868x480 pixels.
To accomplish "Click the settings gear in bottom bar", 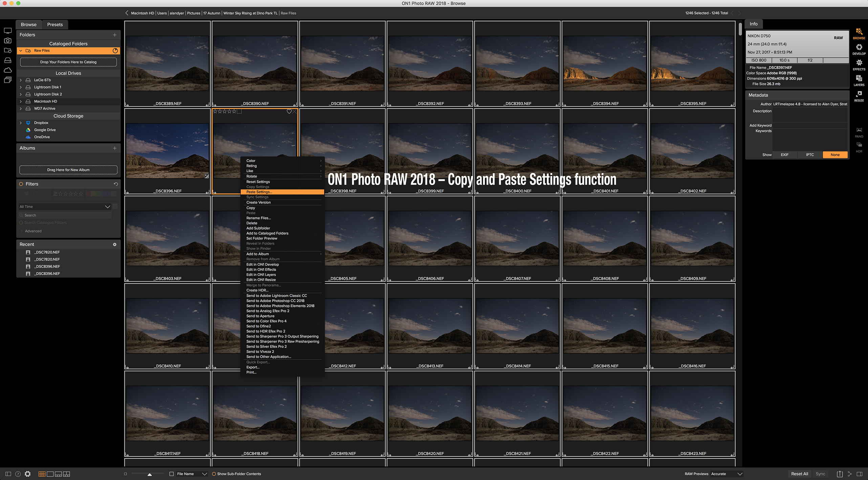I will pyautogui.click(x=28, y=474).
